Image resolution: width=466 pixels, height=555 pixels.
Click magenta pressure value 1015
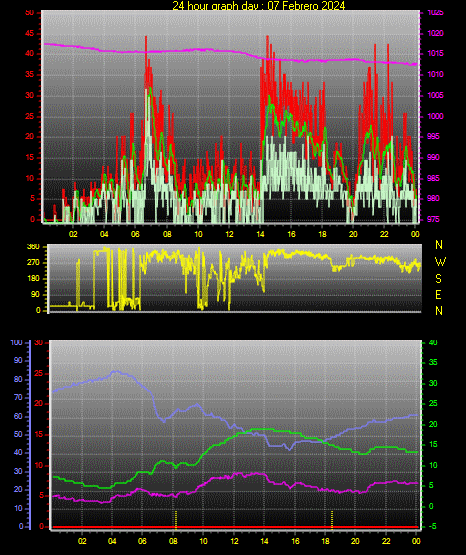[x=435, y=53]
